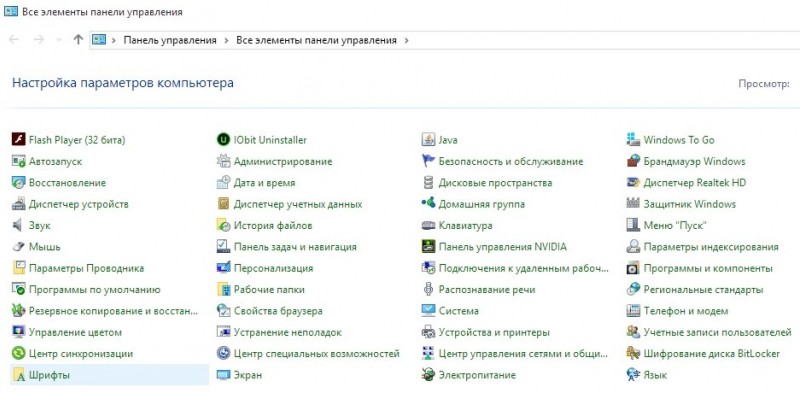Go forward with the right arrow button
Viewport: 800px width, 393px height.
point(38,40)
